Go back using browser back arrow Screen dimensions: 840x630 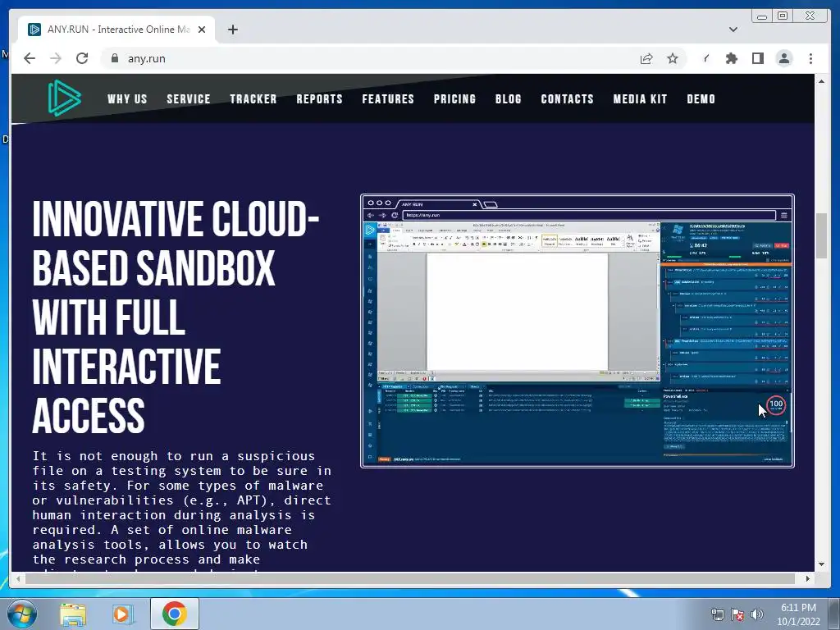pyautogui.click(x=30, y=58)
